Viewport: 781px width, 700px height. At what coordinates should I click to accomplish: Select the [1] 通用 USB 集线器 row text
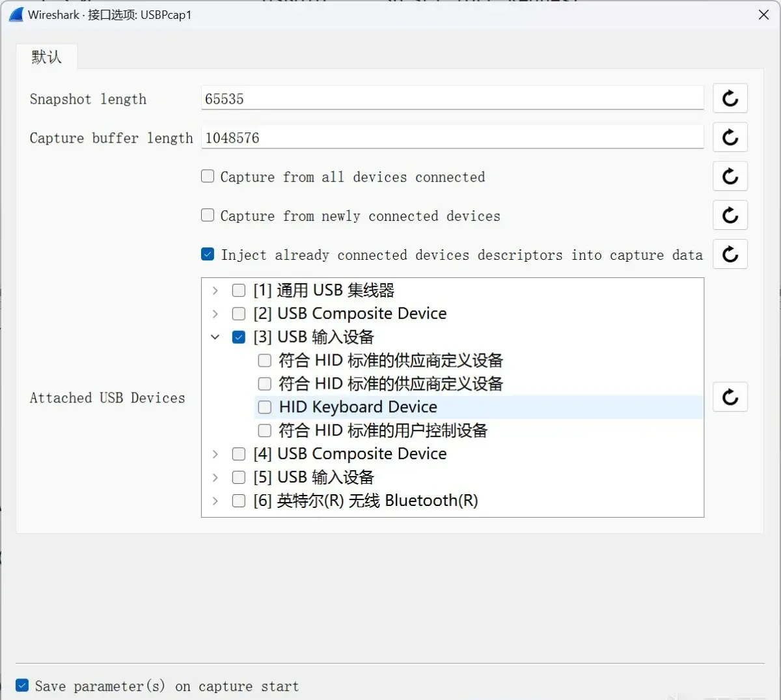(x=324, y=290)
